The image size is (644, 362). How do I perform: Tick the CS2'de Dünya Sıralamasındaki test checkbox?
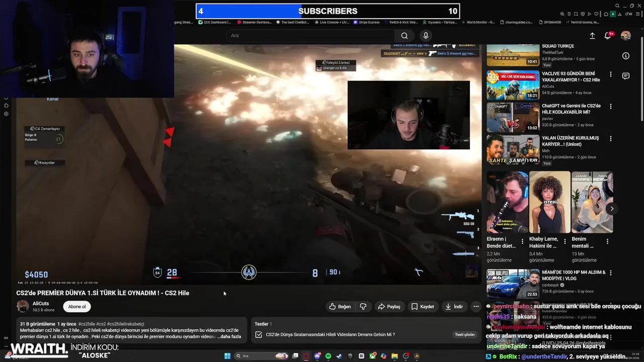259,334
